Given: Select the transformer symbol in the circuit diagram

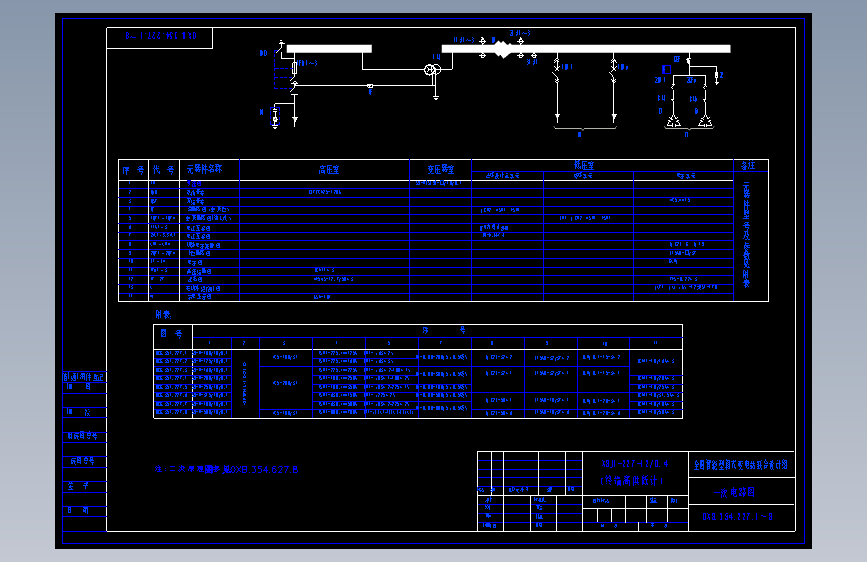Looking at the screenshot, I should pyautogui.click(x=432, y=70).
